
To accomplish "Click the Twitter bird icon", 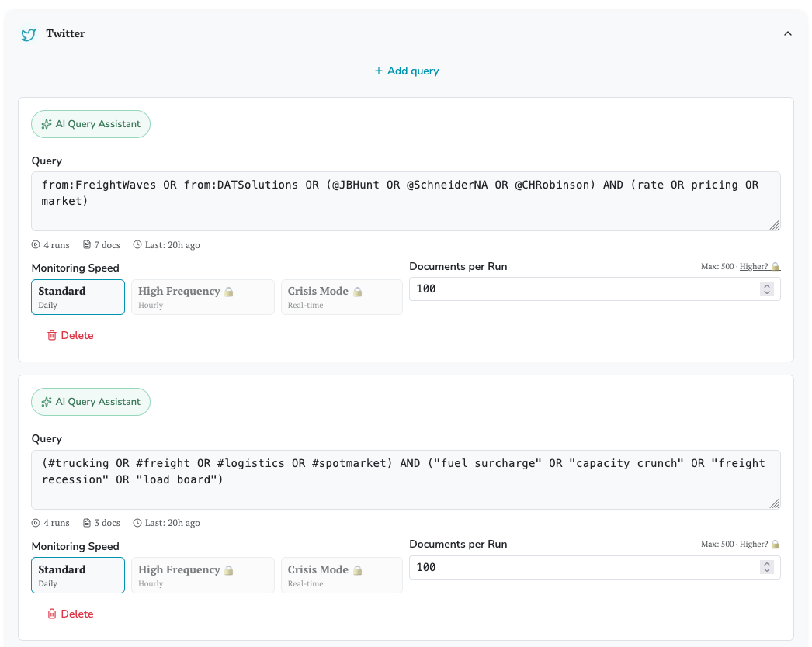I will [29, 34].
